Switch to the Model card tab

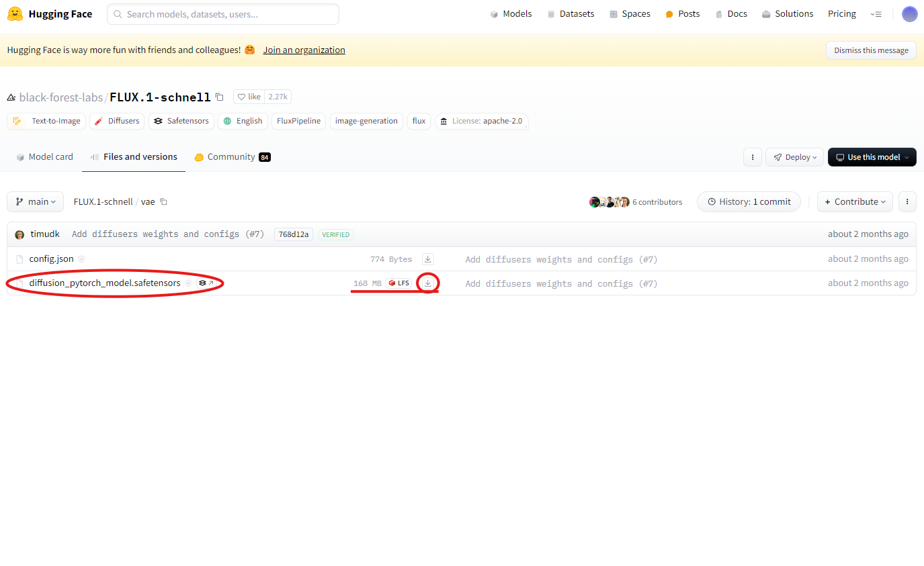[x=44, y=157]
